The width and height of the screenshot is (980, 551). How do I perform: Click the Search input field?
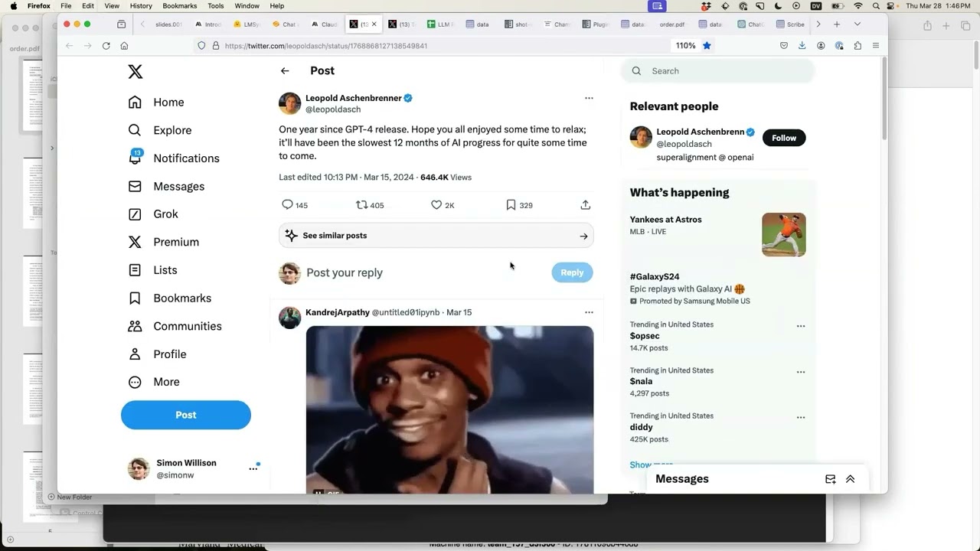tap(718, 70)
